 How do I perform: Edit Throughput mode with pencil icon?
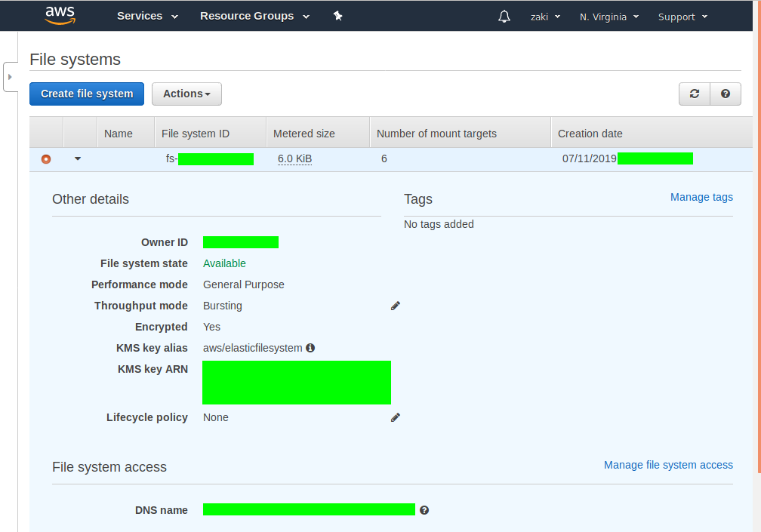[x=396, y=306]
